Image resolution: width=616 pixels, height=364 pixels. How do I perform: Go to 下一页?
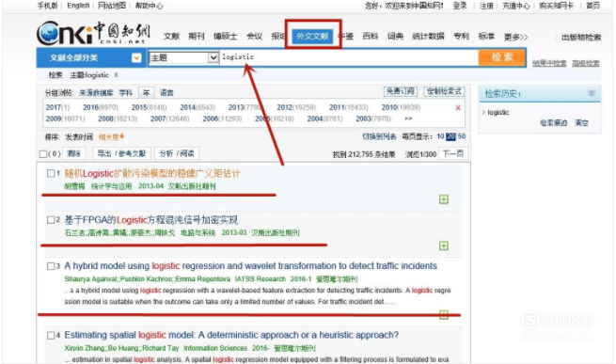coord(453,153)
